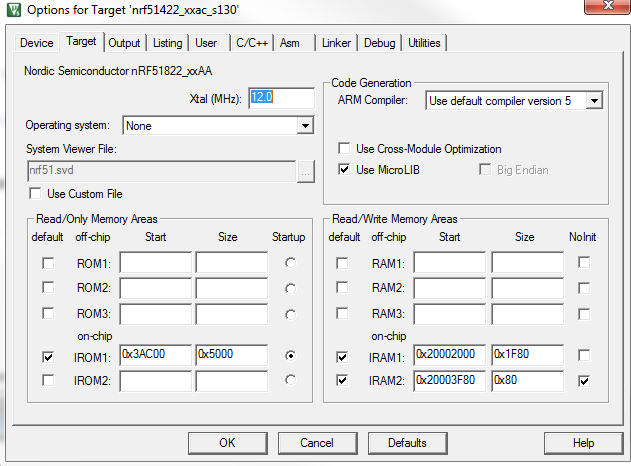Enable NoInit for RAM2
Image resolution: width=631 pixels, height=466 pixels.
tap(584, 288)
